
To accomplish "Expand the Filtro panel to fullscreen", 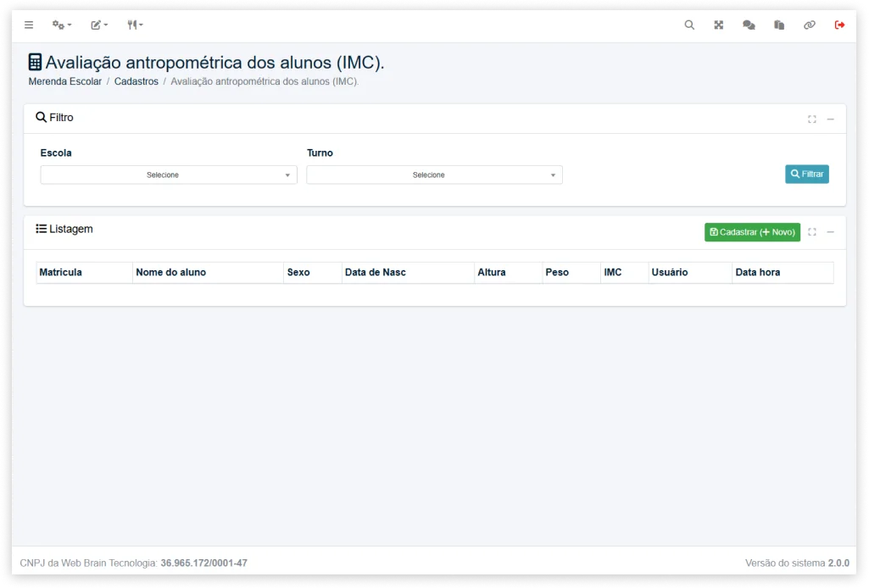I will tap(812, 119).
